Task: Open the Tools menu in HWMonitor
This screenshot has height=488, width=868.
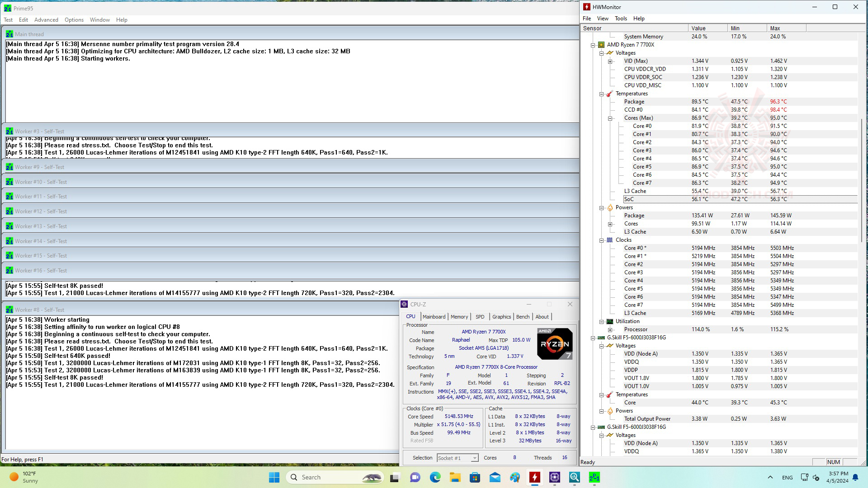Action: pos(620,19)
